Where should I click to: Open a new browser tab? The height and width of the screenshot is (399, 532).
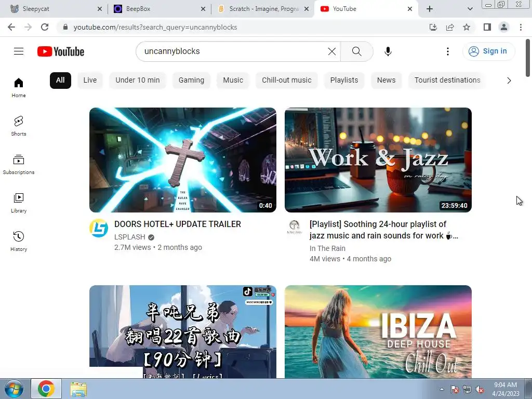tap(430, 9)
